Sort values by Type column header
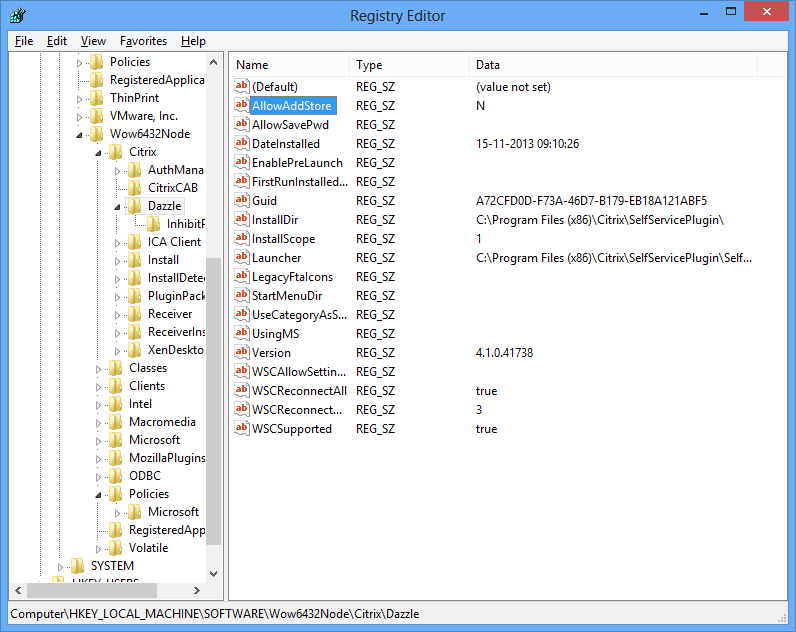The width and height of the screenshot is (796, 632). 409,64
